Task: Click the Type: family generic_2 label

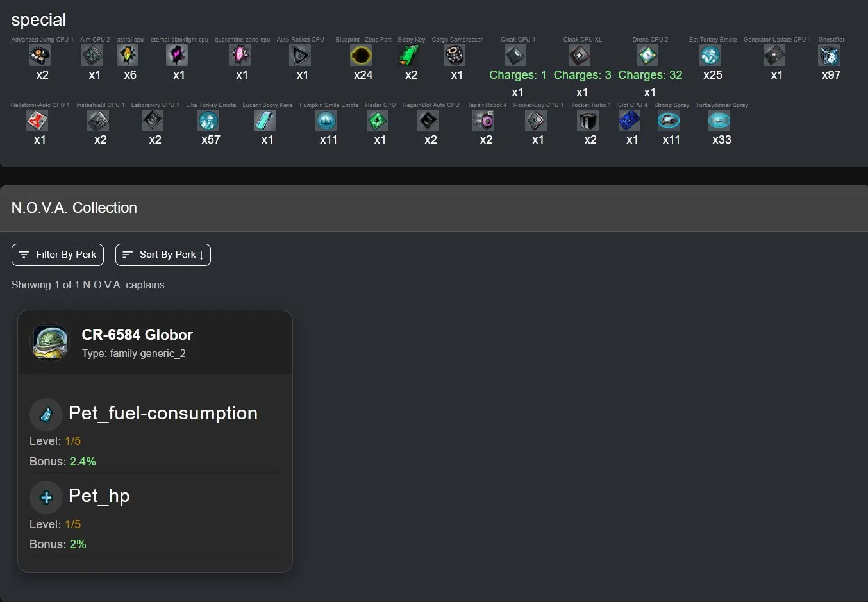Action: point(133,353)
